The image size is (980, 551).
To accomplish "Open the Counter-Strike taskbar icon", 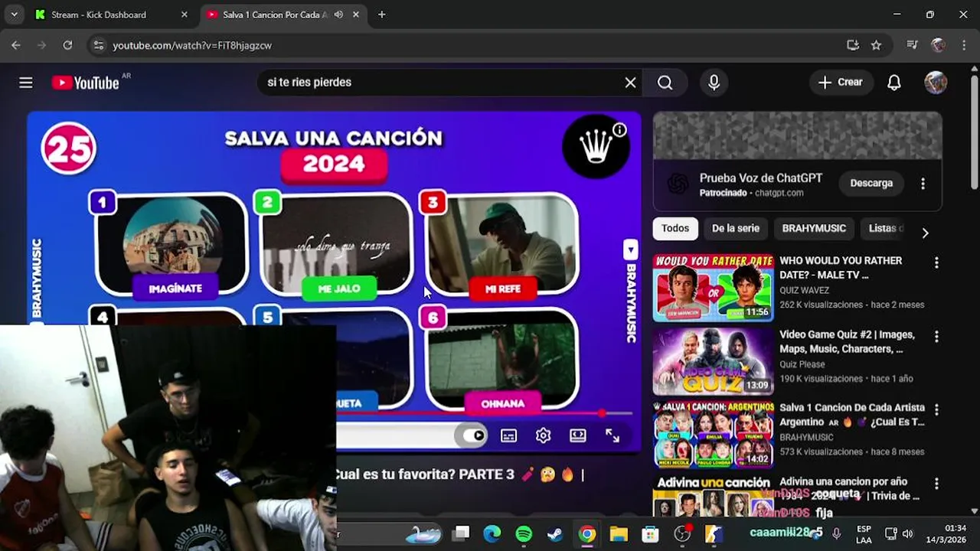I will [714, 534].
